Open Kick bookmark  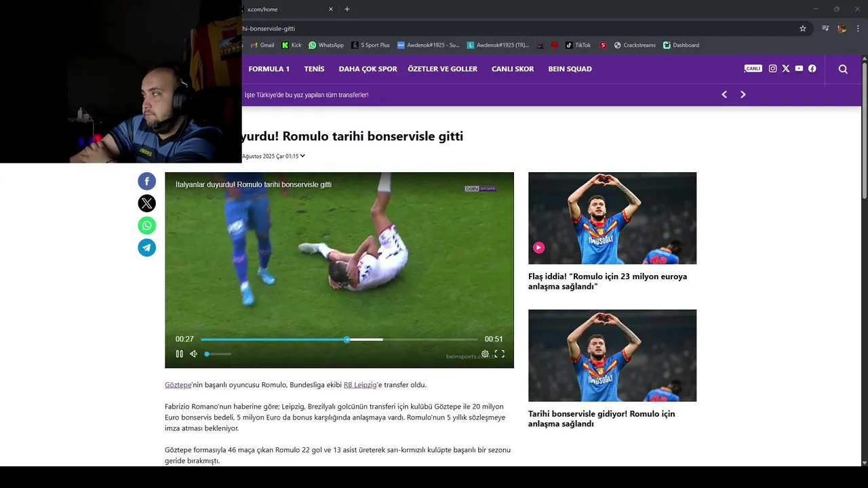point(292,45)
